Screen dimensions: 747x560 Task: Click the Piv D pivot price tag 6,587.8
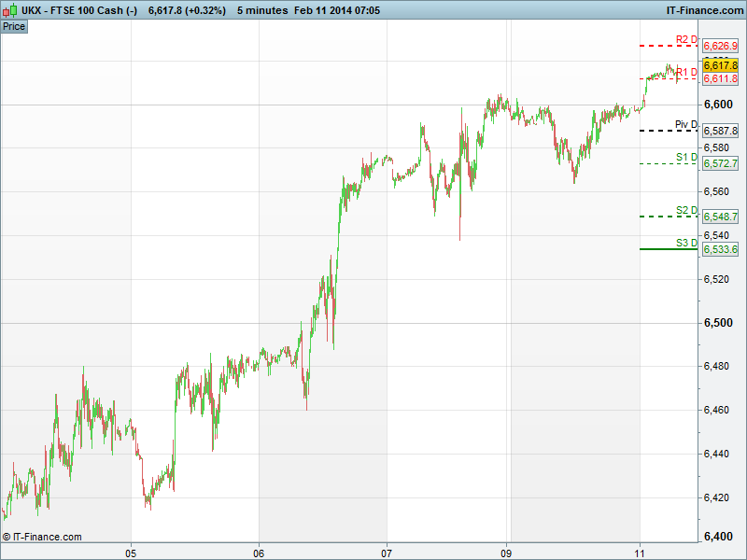point(720,132)
